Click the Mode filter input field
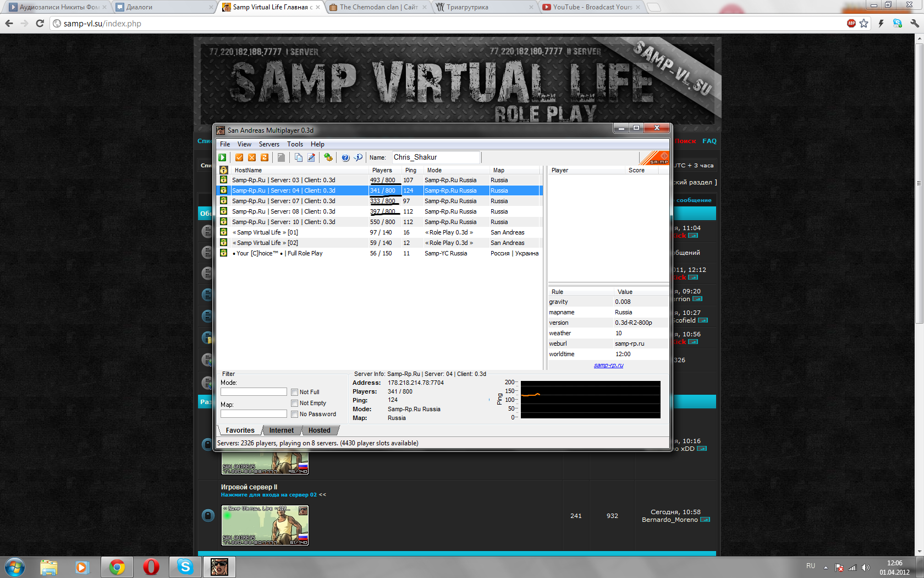The width and height of the screenshot is (924, 578). tap(254, 392)
